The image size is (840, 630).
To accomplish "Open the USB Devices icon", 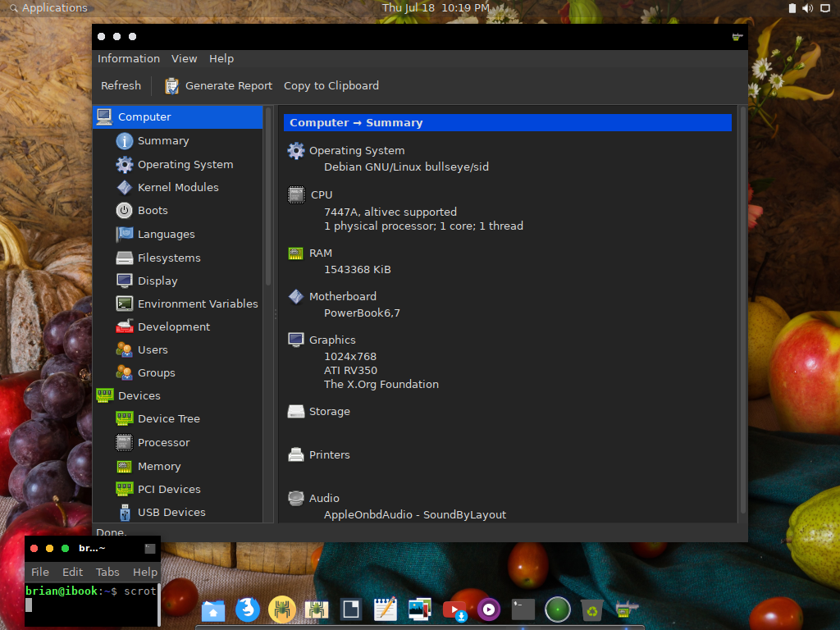I will click(125, 512).
